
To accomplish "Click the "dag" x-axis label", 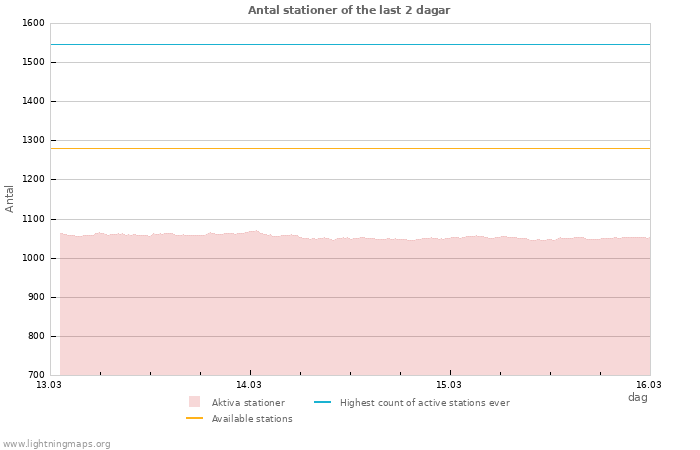I will (637, 397).
